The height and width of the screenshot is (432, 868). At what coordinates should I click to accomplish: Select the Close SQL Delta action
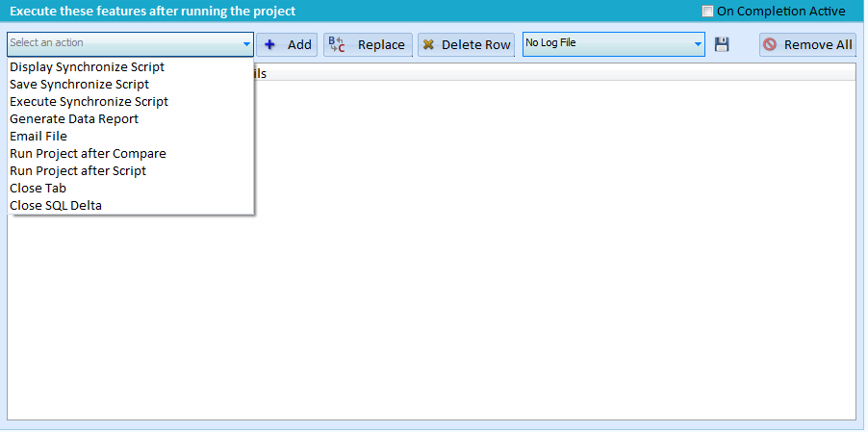131,205
